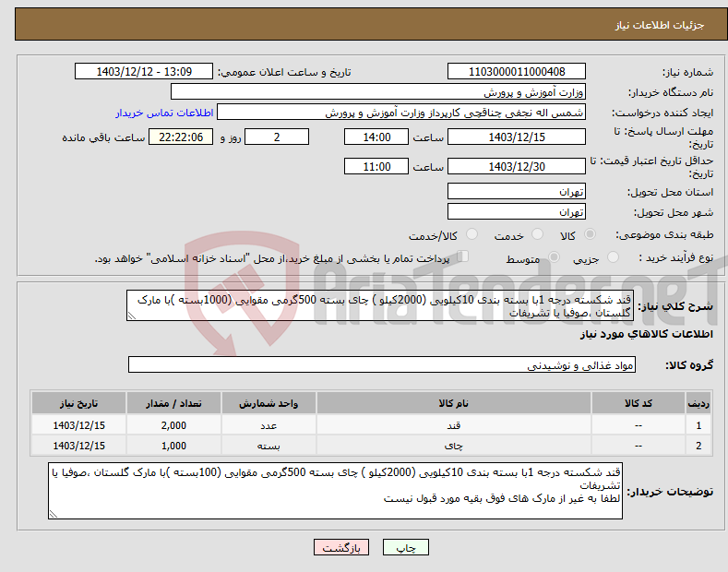Toggle the اسناد خزانه اسلامی payment checkbox

point(463,256)
